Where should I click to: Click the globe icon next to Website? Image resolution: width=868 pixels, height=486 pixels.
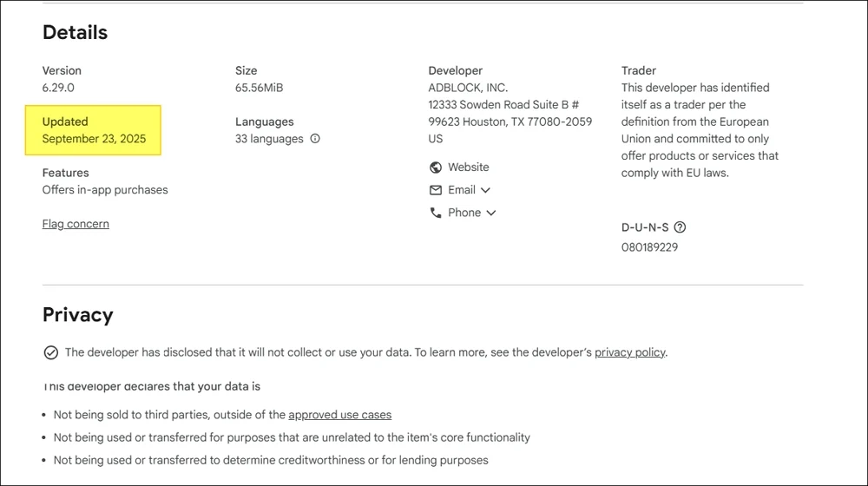(436, 167)
